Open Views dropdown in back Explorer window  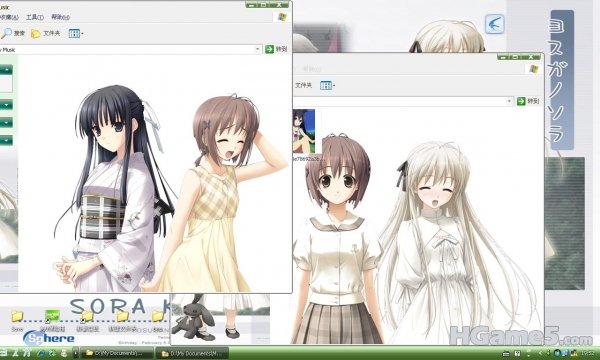[x=327, y=85]
